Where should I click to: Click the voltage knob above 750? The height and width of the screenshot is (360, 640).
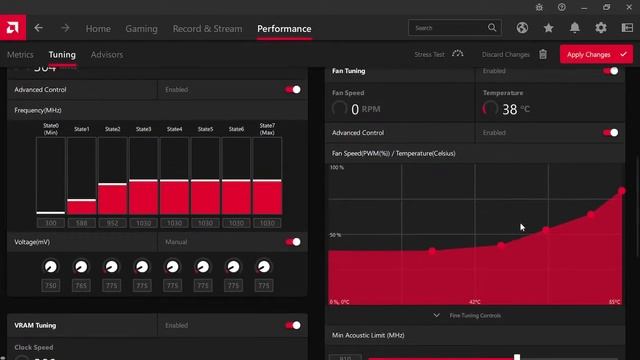click(51, 267)
